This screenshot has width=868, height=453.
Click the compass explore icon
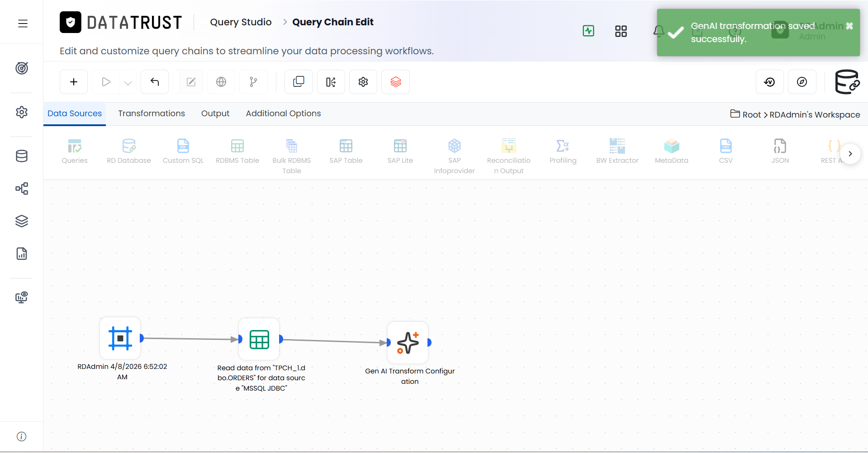pos(802,82)
